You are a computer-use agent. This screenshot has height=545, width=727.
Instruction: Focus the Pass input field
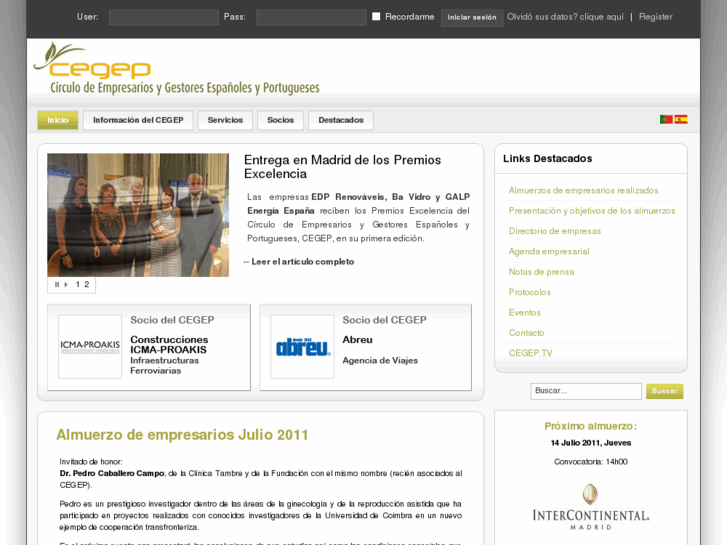(311, 17)
